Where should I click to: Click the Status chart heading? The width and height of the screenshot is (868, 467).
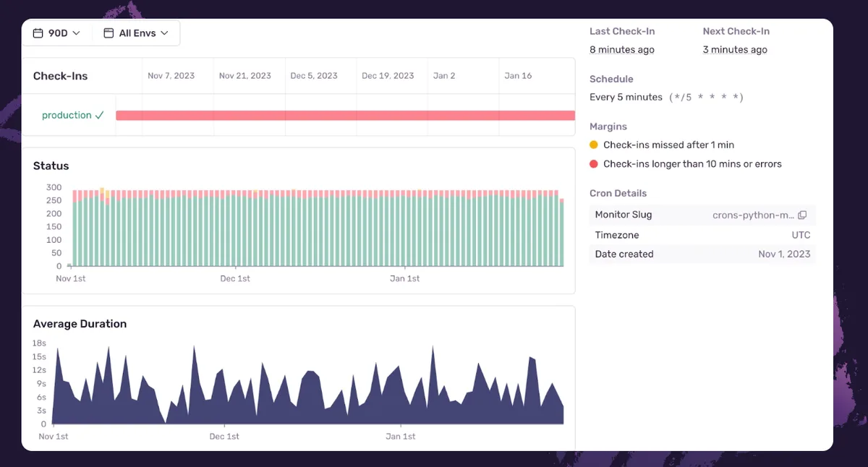(x=51, y=166)
